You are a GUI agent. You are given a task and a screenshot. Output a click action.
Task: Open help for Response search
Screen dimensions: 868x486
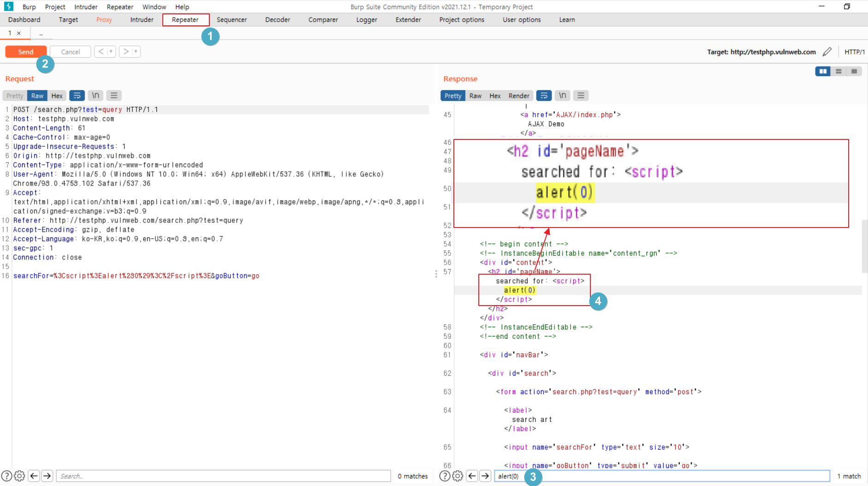[445, 476]
